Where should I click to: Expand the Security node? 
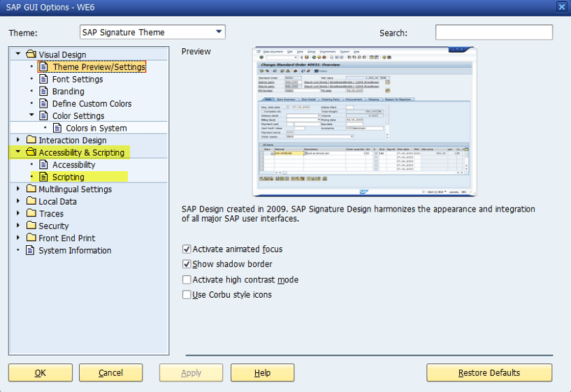[18, 225]
